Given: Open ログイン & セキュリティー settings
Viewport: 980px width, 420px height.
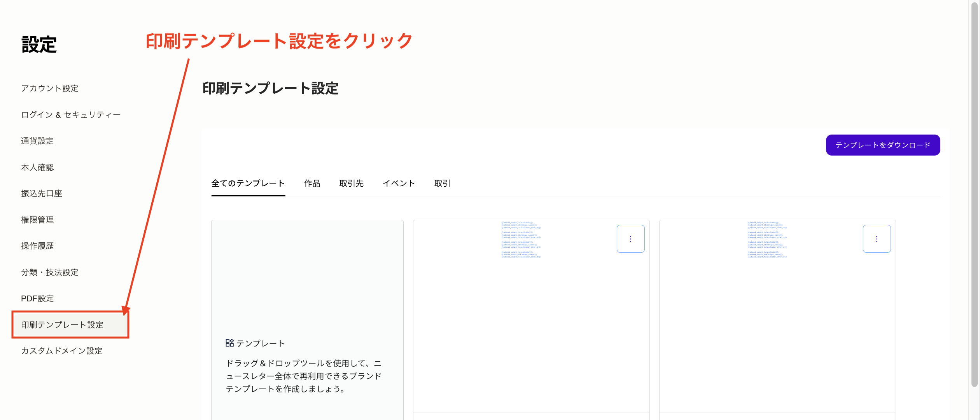Looking at the screenshot, I should coord(71,114).
